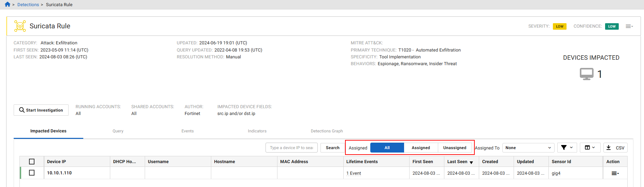Open the hamburger menu beside Confidence
The width and height of the screenshot is (644, 187).
[x=629, y=26]
